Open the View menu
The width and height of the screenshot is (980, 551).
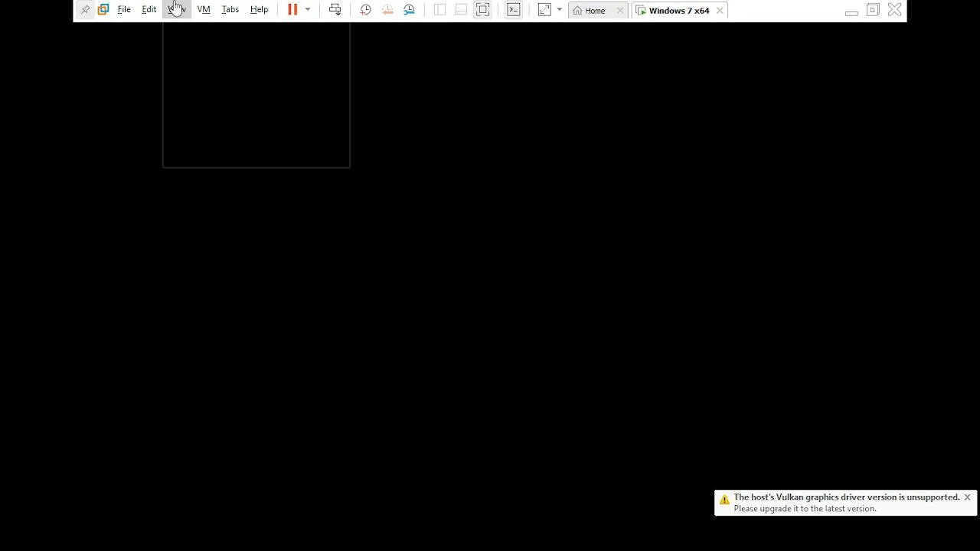(x=177, y=10)
